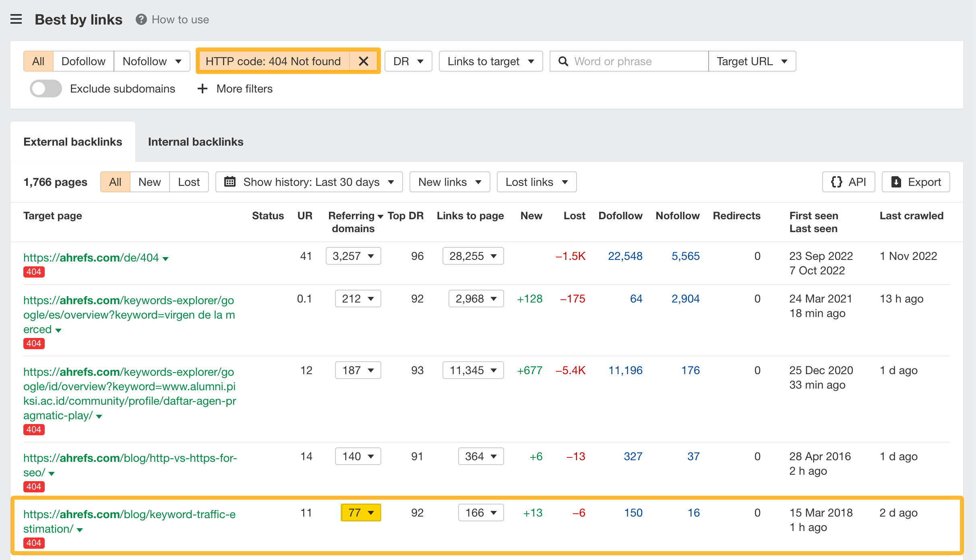Click the 5,565 nofollow count
The width and height of the screenshot is (976, 560).
tap(686, 256)
